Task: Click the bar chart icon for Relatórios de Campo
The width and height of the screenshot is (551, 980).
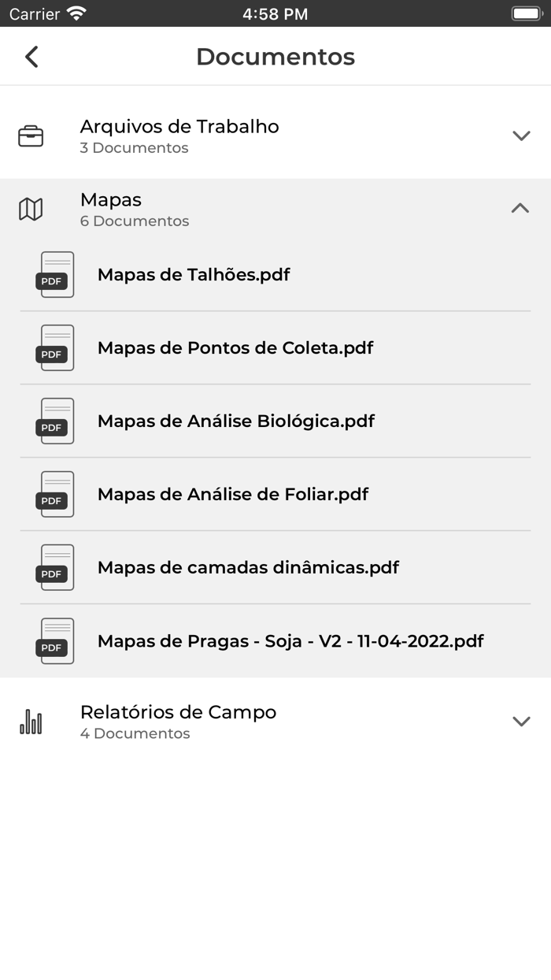Action: pyautogui.click(x=30, y=721)
